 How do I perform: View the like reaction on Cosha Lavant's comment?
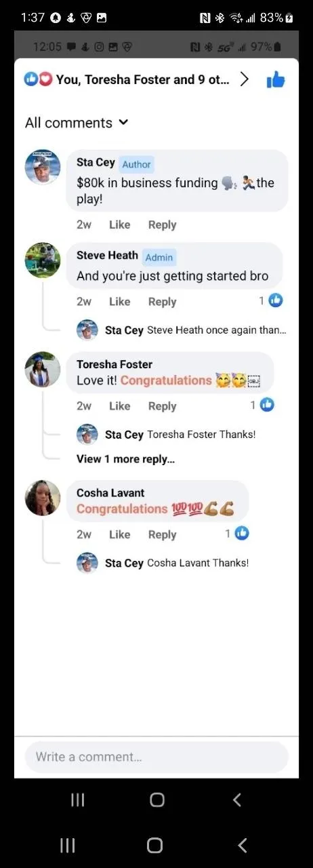(x=237, y=533)
